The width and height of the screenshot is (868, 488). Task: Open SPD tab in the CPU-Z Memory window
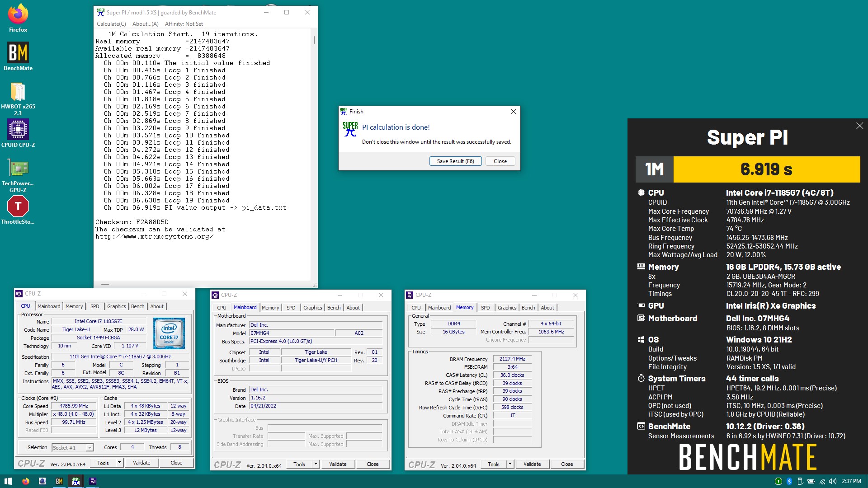[x=486, y=308]
